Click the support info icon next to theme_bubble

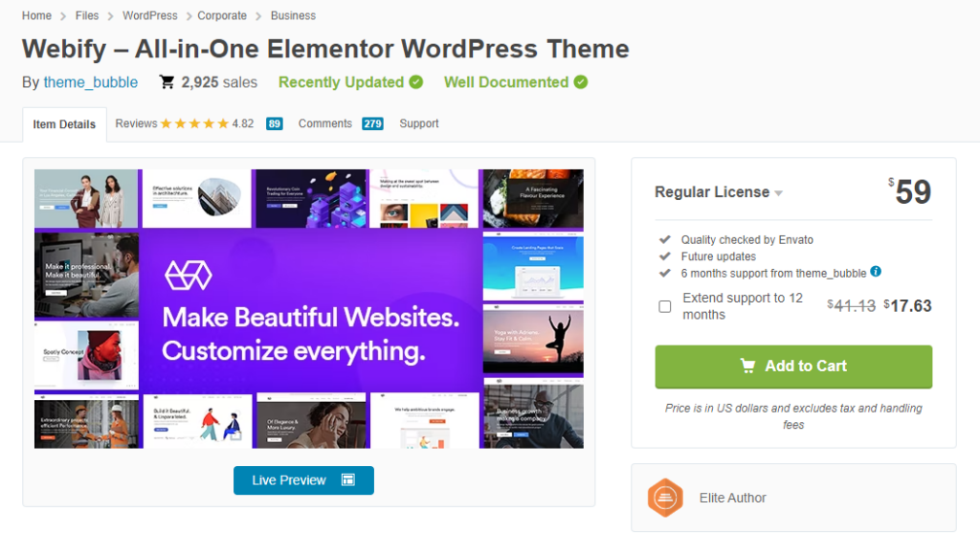click(876, 272)
